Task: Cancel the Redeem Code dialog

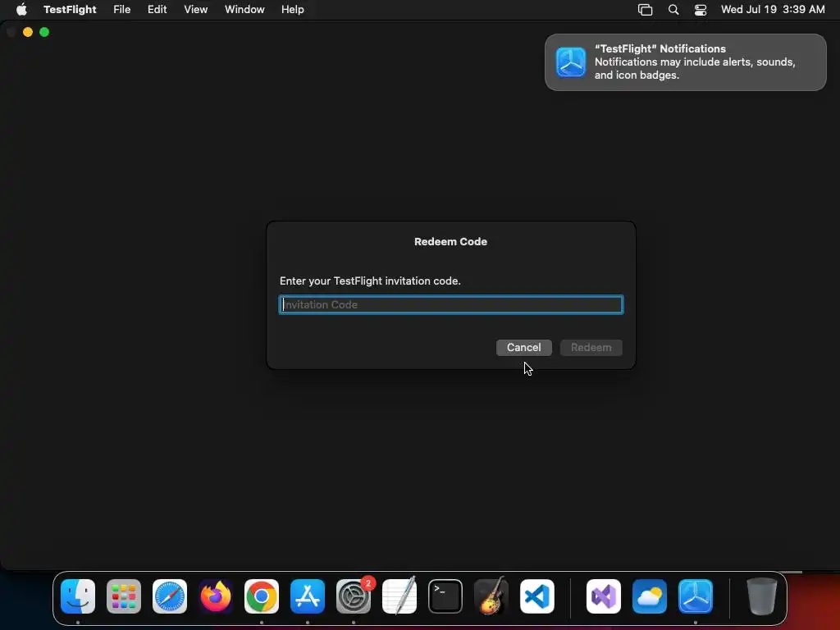Action: tap(524, 347)
